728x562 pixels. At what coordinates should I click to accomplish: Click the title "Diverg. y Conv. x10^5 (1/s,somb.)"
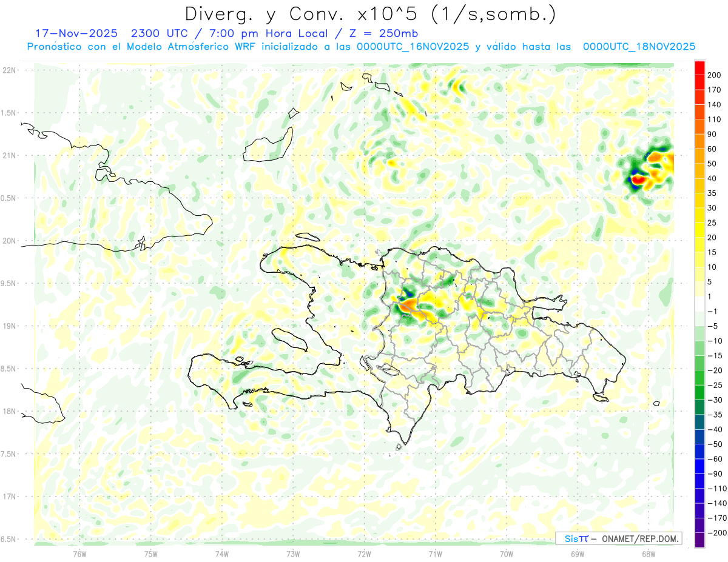(371, 14)
